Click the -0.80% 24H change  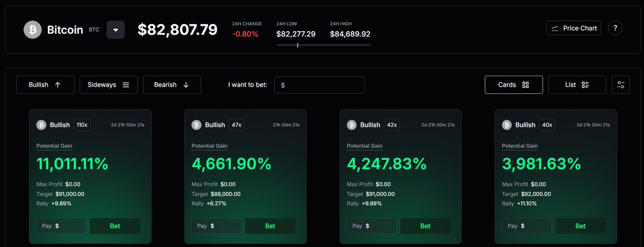(x=245, y=34)
